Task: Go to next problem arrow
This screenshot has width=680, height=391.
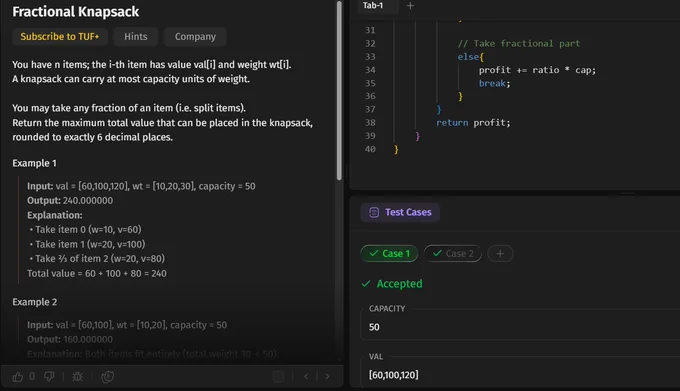Action: [x=327, y=377]
